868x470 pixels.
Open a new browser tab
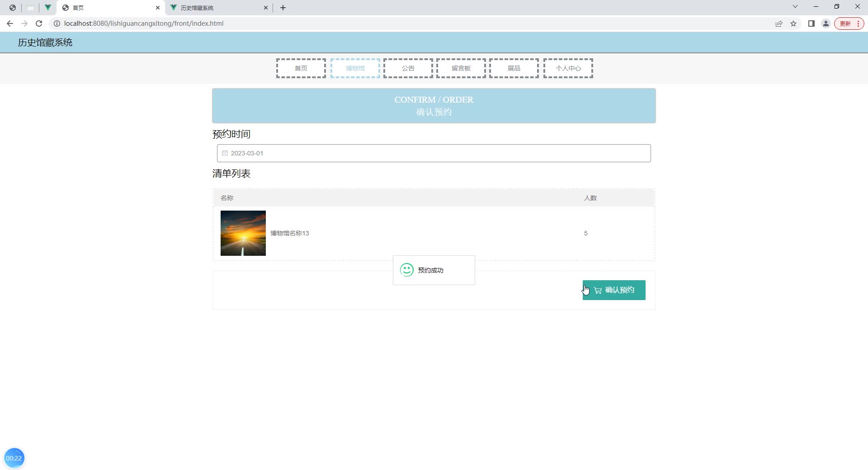(283, 8)
